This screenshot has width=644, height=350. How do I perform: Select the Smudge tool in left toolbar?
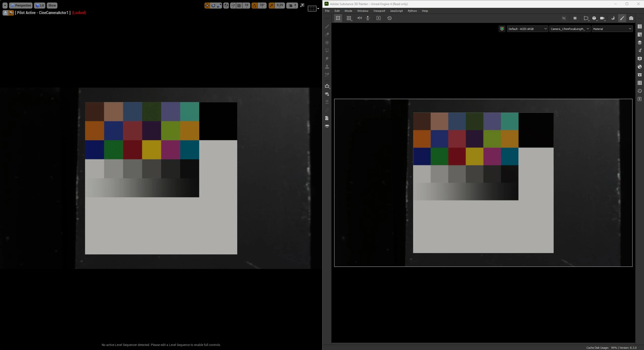[327, 59]
